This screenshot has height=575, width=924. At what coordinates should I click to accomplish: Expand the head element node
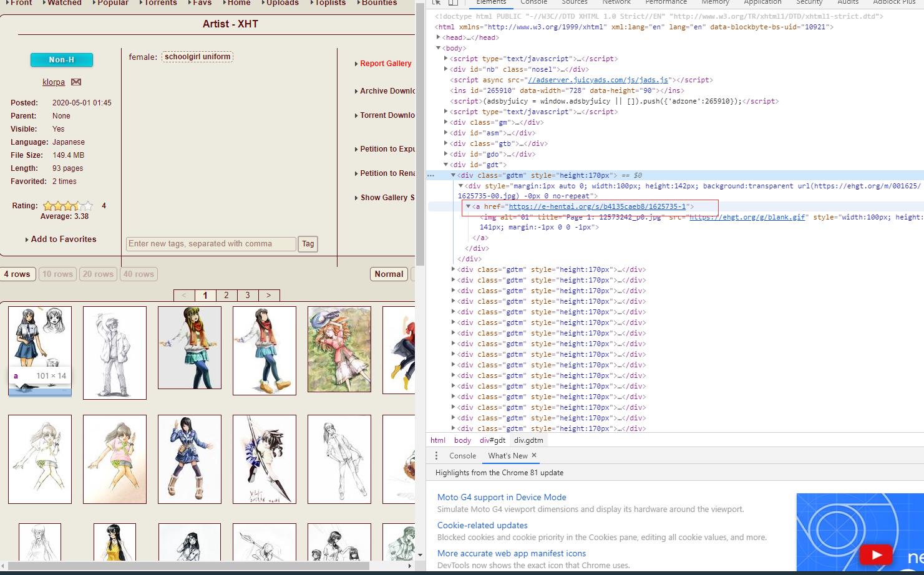(439, 37)
